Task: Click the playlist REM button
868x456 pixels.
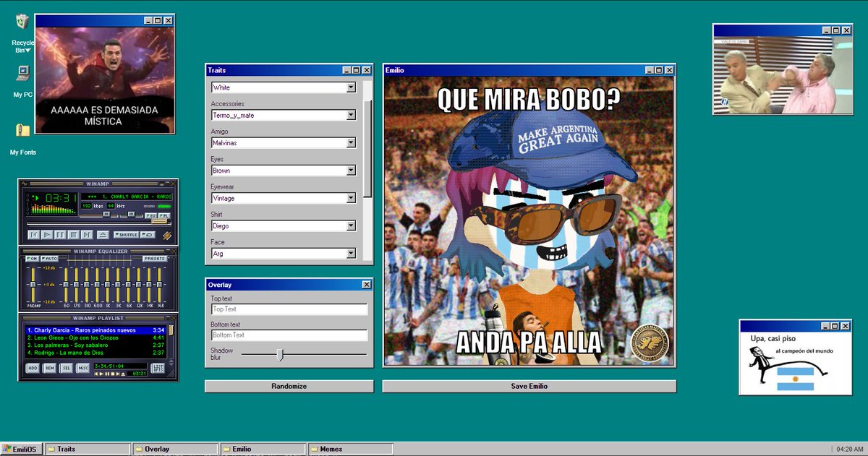Action: 49,368
